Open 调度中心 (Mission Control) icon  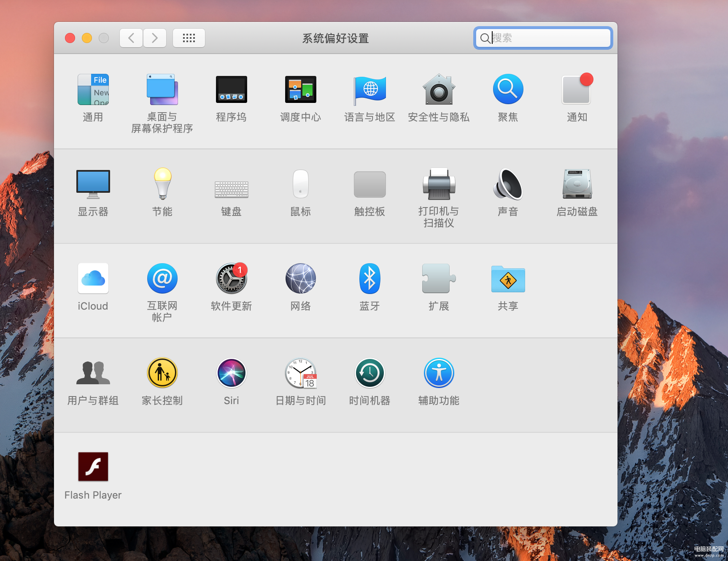pos(301,89)
